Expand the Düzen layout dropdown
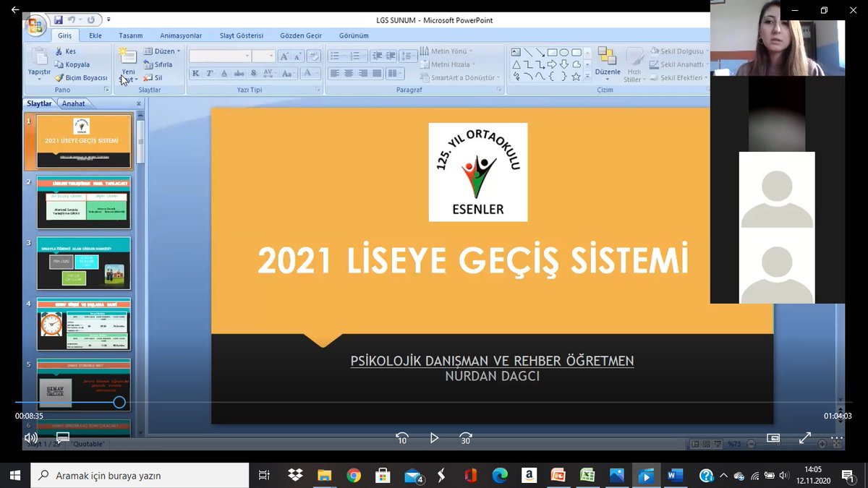This screenshot has height=488, width=868. pyautogui.click(x=162, y=51)
